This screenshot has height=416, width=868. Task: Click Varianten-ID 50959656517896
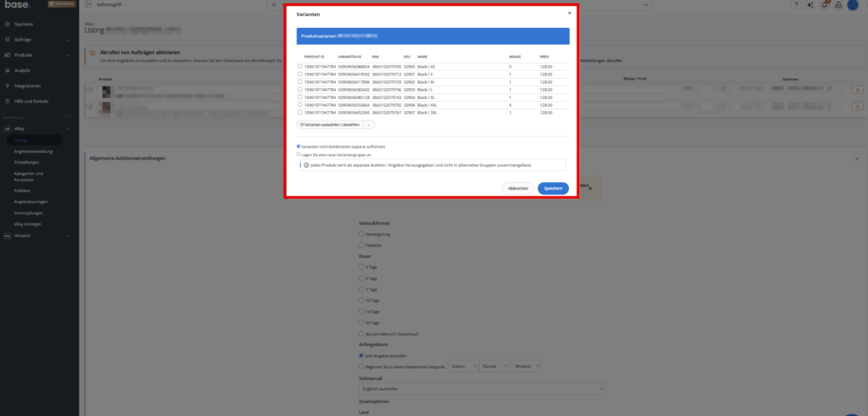tap(353, 82)
